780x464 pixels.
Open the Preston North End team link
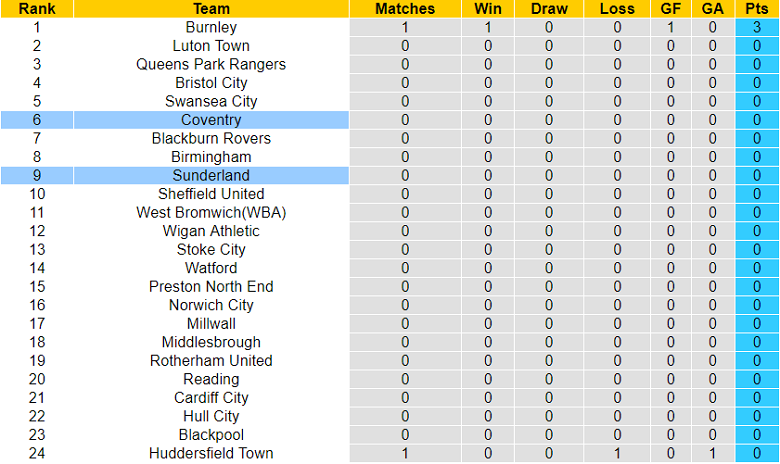coord(211,286)
